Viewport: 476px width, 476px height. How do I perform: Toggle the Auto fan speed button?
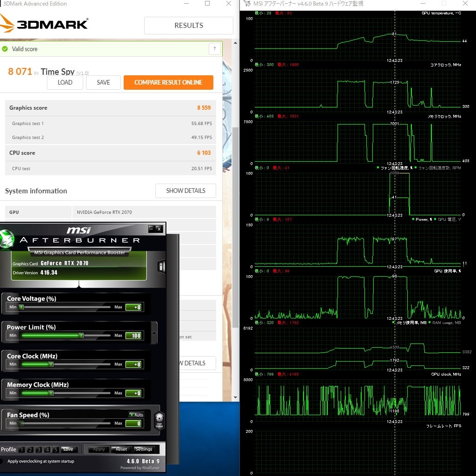(x=136, y=415)
